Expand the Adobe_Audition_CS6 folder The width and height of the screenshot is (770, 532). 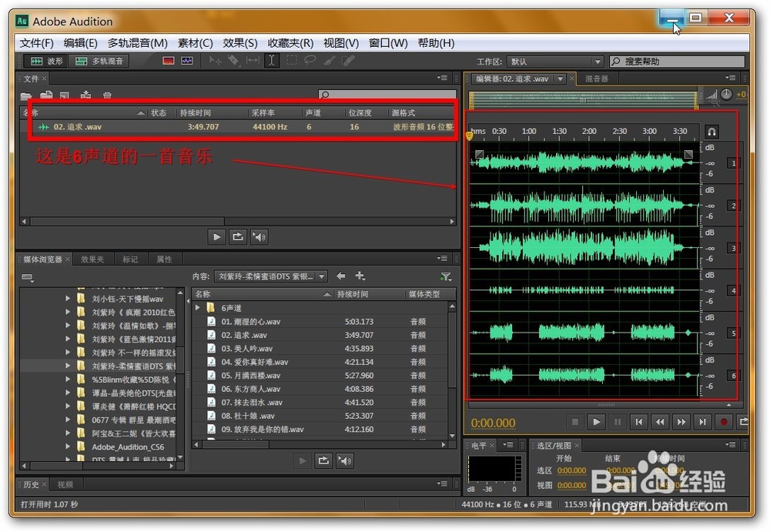click(x=68, y=447)
